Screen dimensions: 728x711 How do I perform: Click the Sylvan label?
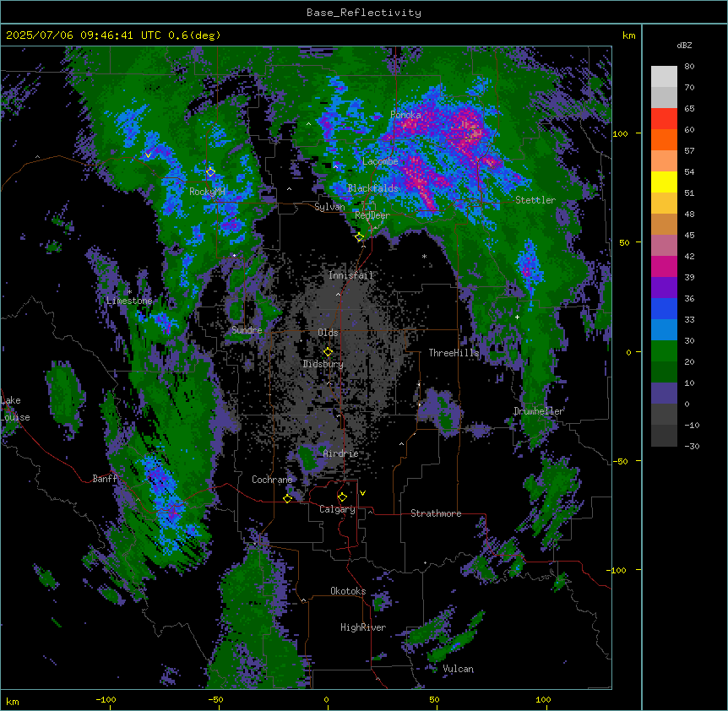pos(329,207)
